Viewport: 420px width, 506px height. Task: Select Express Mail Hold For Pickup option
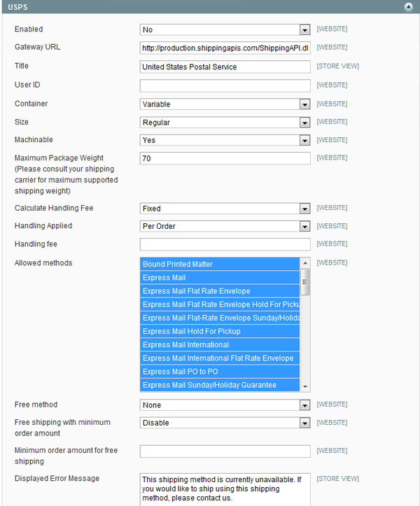[220, 332]
